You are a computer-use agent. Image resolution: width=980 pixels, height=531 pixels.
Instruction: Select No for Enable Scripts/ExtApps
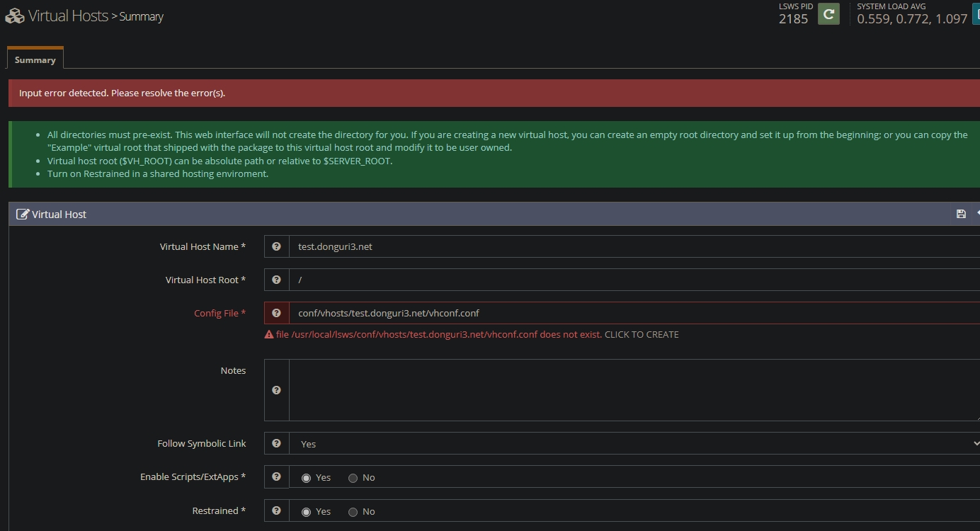click(x=353, y=478)
